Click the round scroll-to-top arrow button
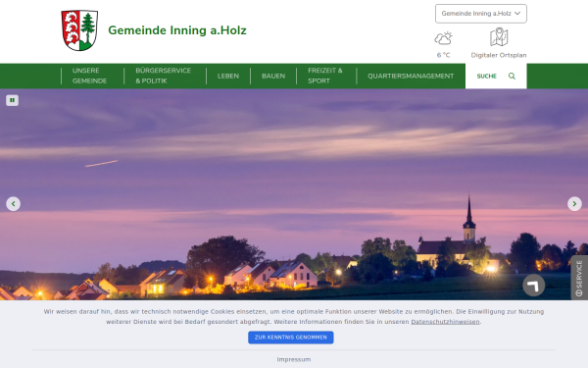This screenshot has height=368, width=588. [x=534, y=285]
